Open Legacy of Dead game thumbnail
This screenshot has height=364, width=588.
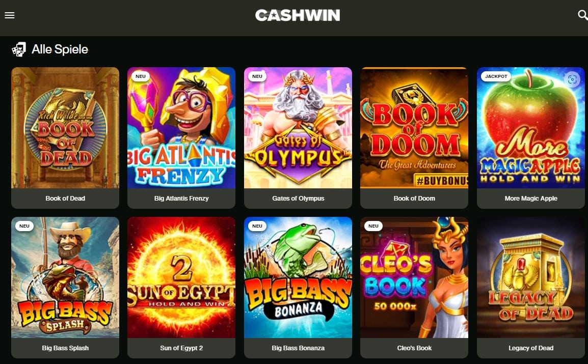tap(530, 277)
